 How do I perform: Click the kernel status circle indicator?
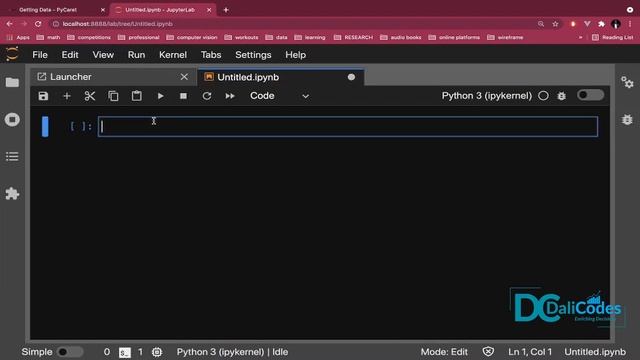(543, 96)
